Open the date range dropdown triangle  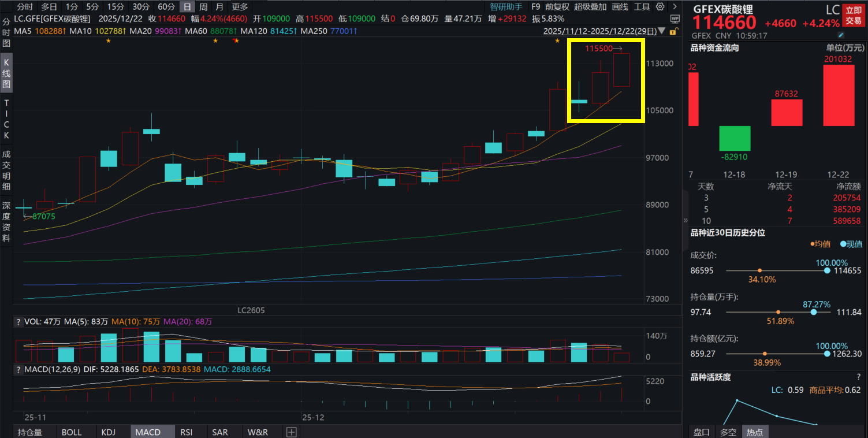click(x=662, y=31)
